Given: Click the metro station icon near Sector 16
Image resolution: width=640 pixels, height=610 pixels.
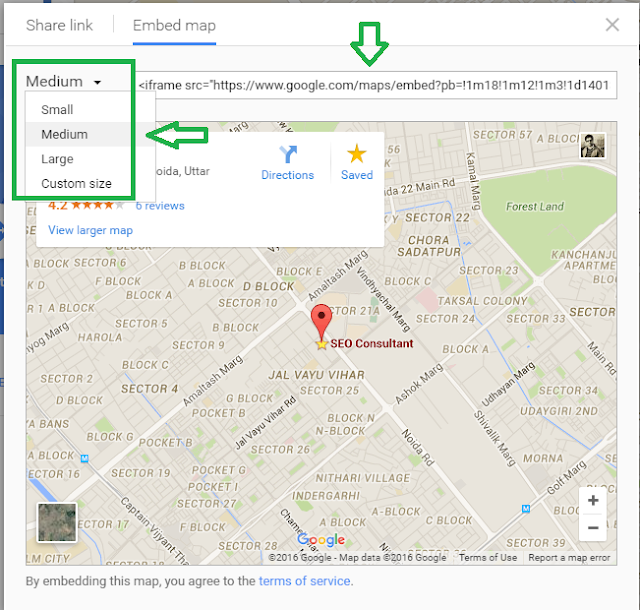Looking at the screenshot, I should click(x=84, y=458).
